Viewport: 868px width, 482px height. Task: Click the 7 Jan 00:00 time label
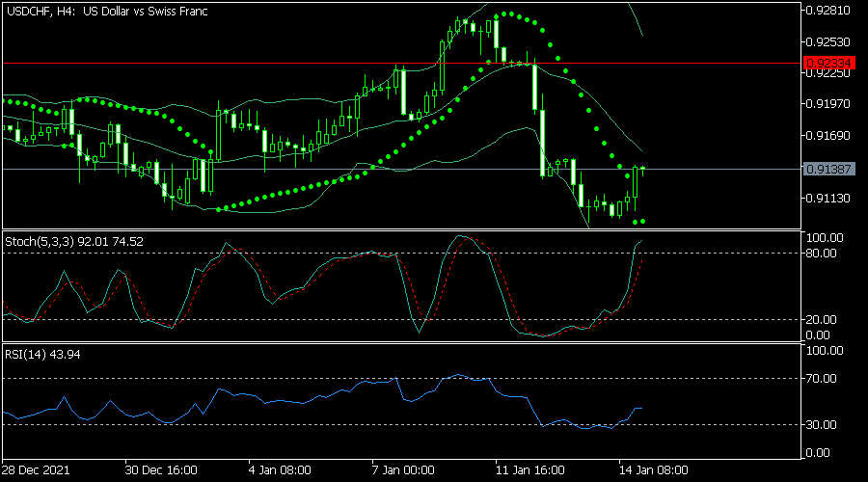[403, 470]
